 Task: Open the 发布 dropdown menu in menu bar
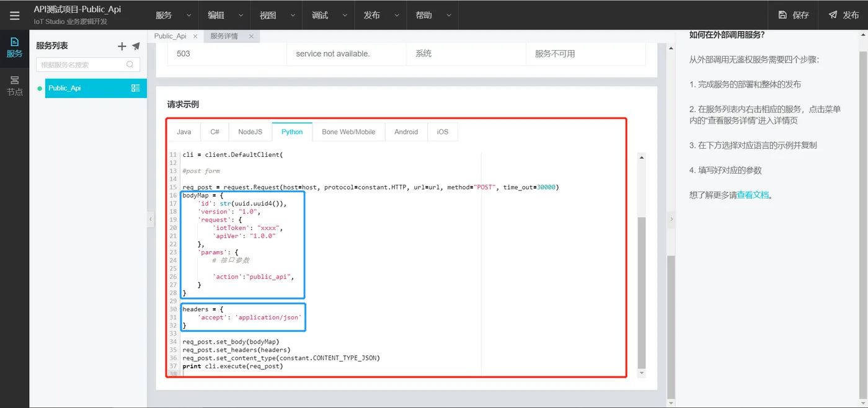[x=381, y=15]
